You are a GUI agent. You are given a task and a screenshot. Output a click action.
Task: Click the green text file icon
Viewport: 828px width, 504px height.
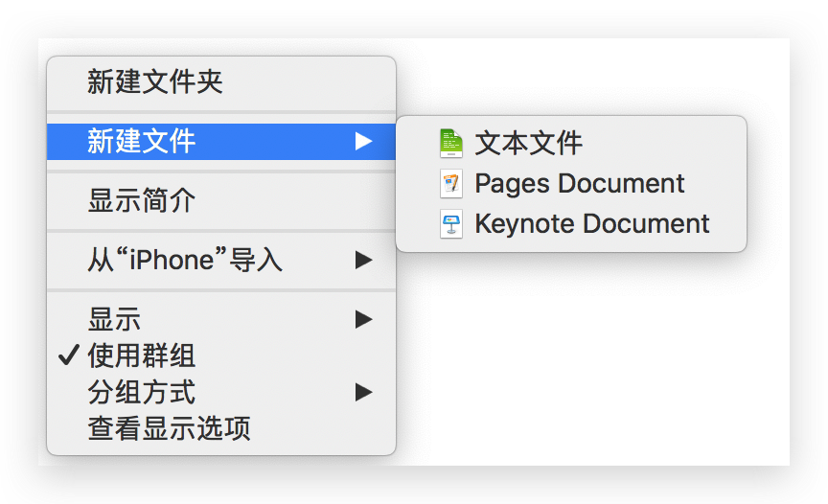(451, 143)
